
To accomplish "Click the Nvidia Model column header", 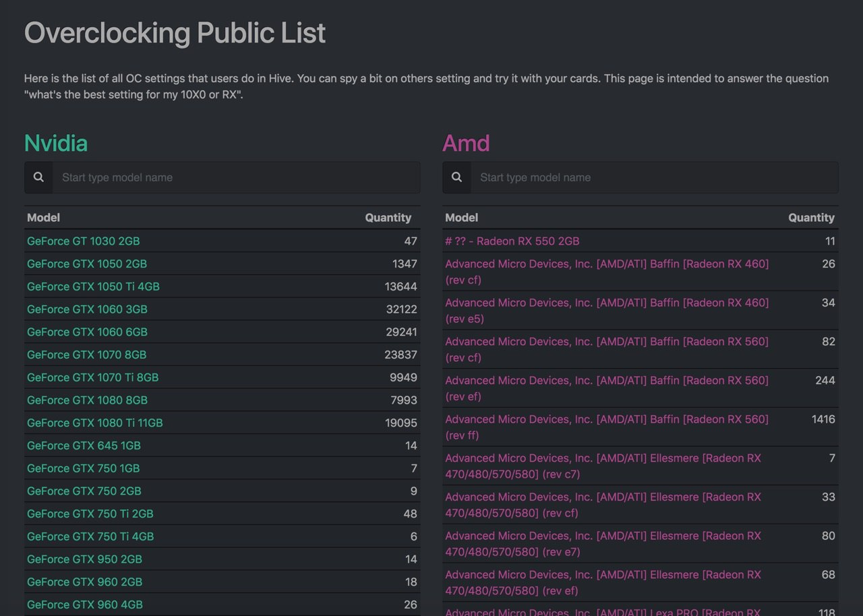I will point(43,218).
